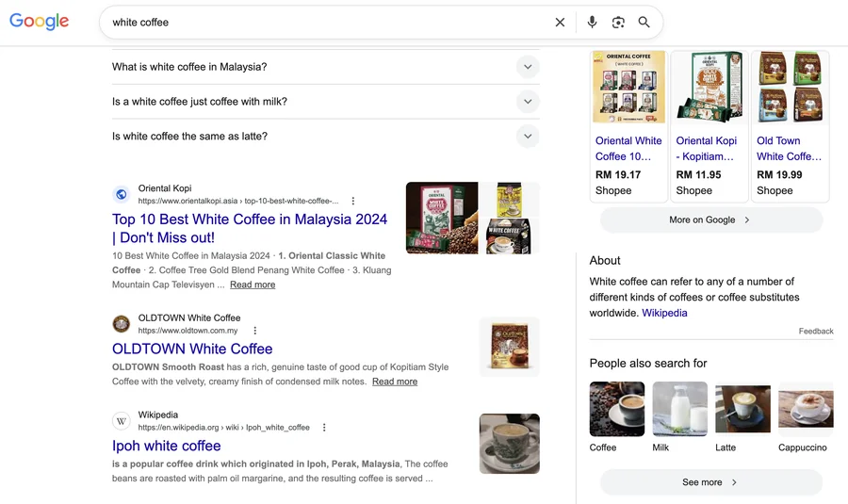Click the en.wikipedia.org URL breadcrumb
The height and width of the screenshot is (504, 848).
click(224, 427)
